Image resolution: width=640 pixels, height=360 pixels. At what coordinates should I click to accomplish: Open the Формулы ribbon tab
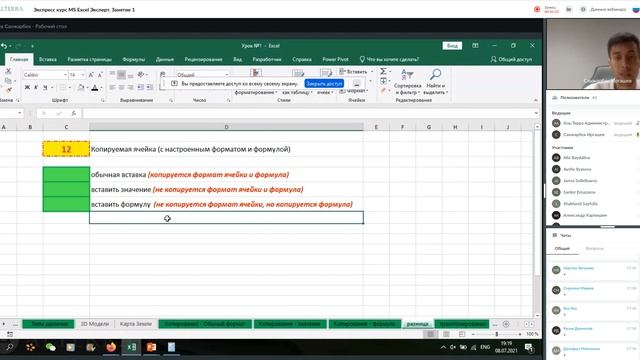point(133,59)
